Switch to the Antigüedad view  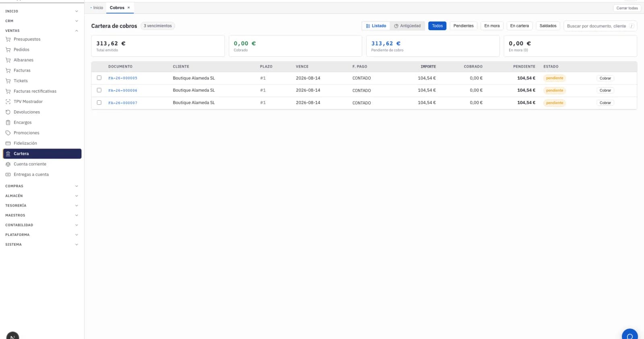coord(407,26)
